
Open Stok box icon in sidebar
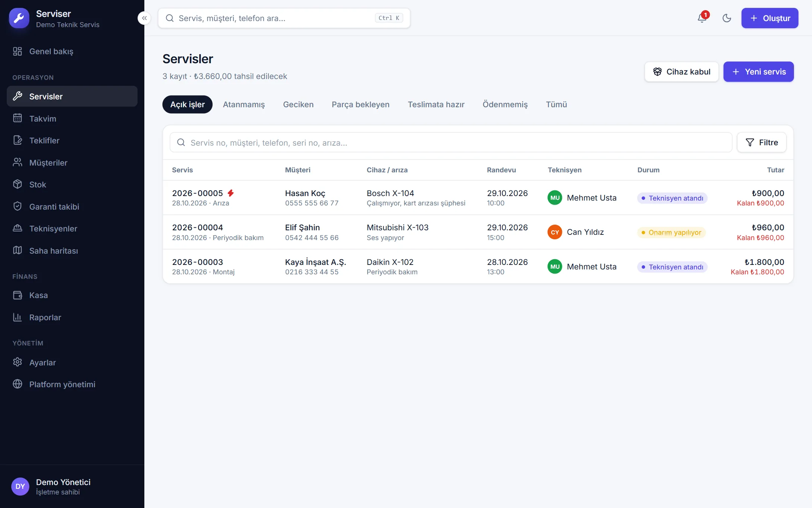coord(17,184)
